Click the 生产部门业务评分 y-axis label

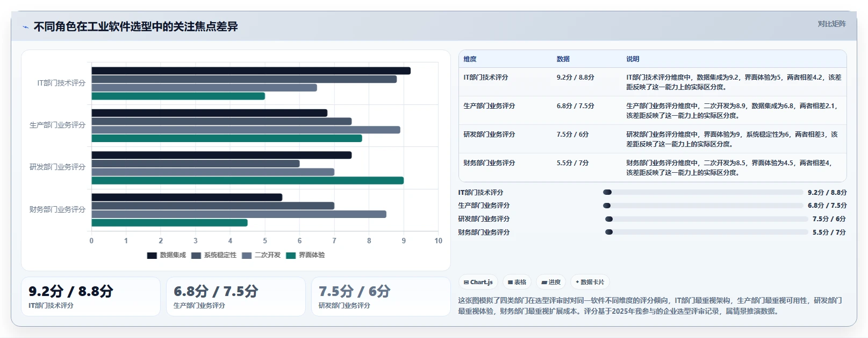58,125
